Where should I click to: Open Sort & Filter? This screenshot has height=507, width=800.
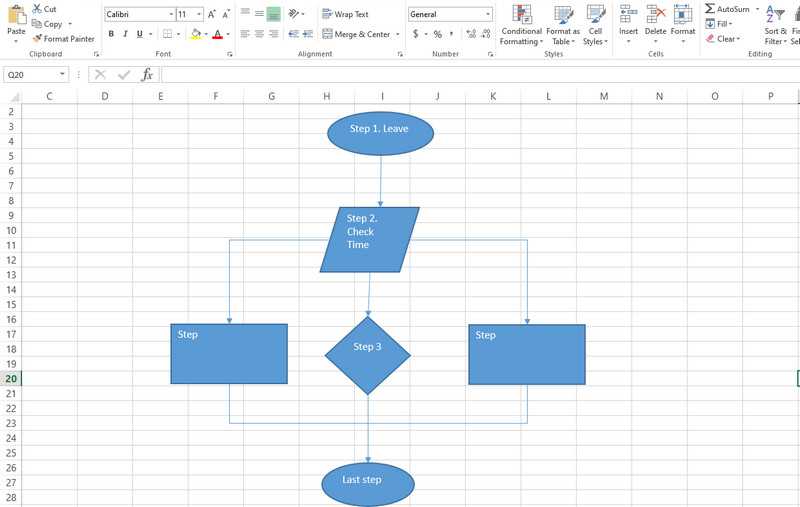(776, 26)
